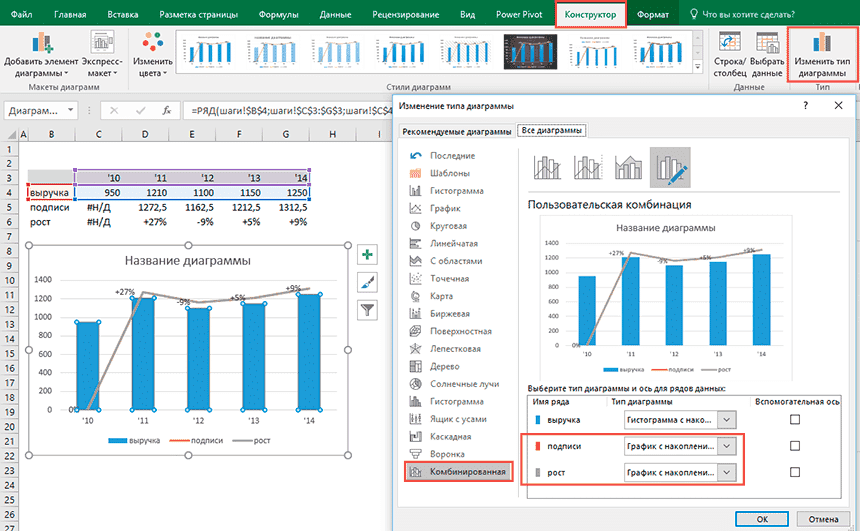Image resolution: width=860 pixels, height=531 pixels.
Task: Enable secondary axis for подписи series
Action: pos(795,446)
